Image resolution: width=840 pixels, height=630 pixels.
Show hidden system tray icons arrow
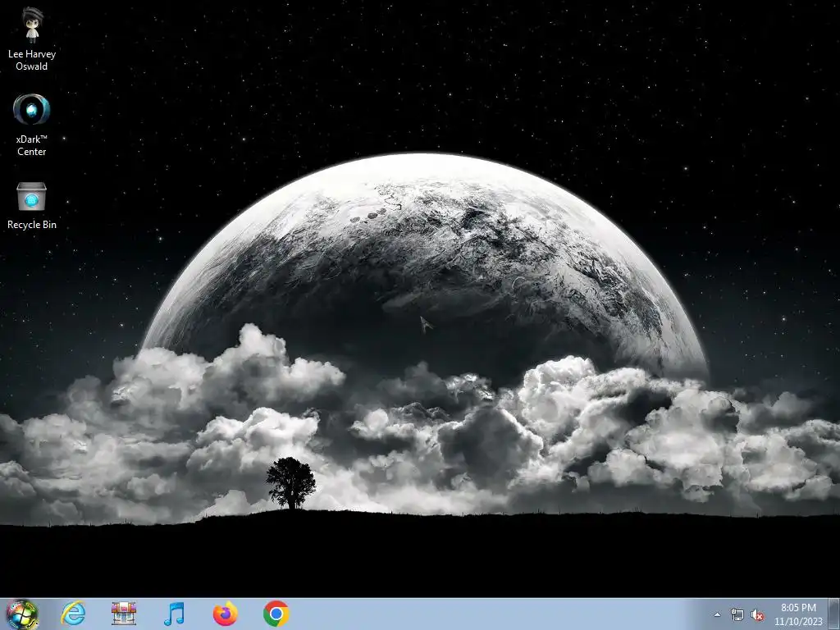(x=717, y=615)
